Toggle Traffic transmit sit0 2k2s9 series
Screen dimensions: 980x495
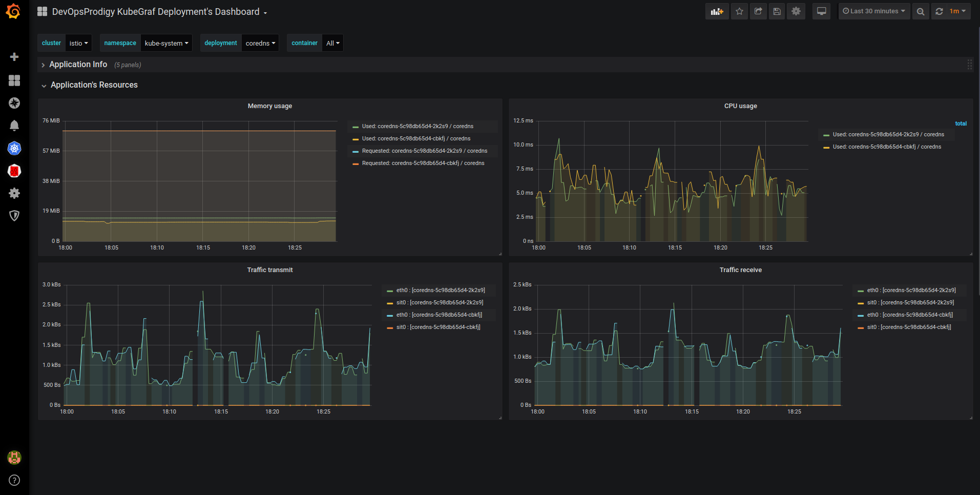pos(440,302)
